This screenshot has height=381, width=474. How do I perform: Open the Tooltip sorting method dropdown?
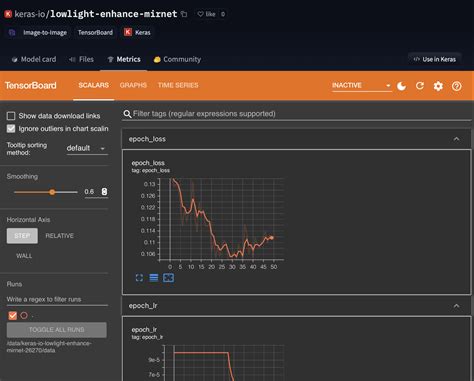86,148
